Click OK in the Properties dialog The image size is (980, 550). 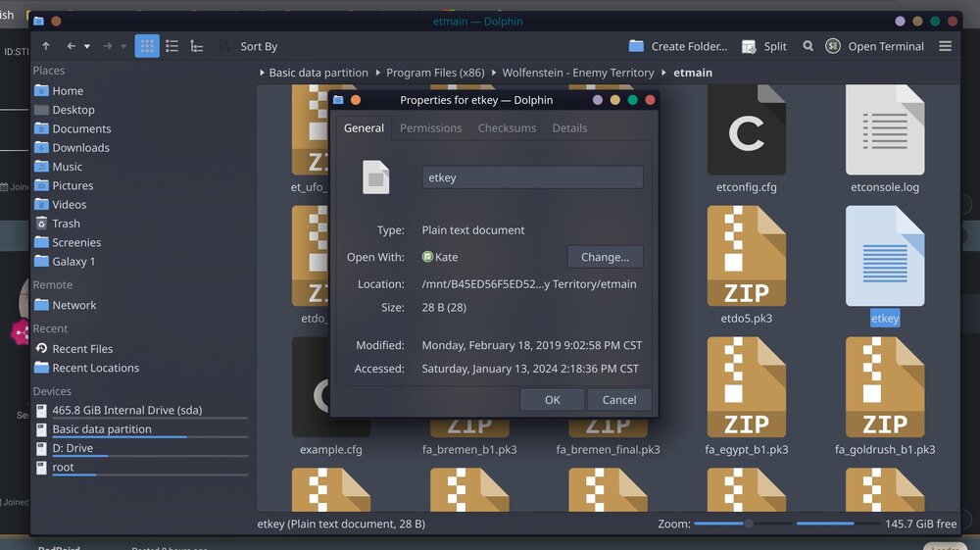[552, 399]
